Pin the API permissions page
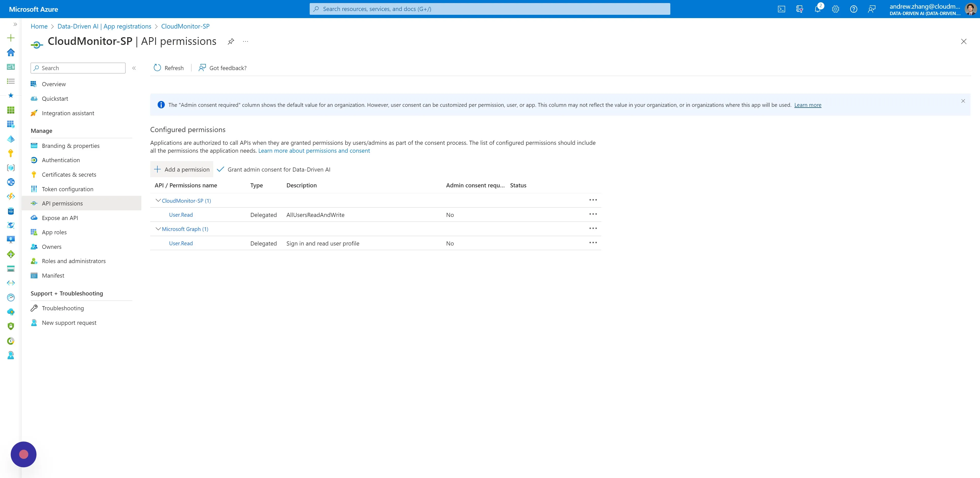980x478 pixels. (x=231, y=42)
